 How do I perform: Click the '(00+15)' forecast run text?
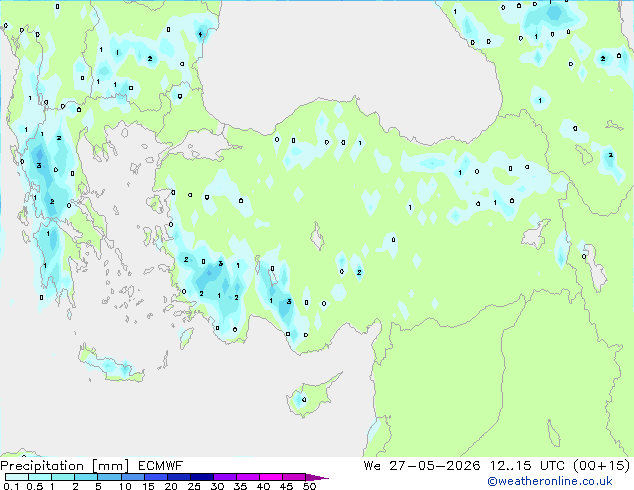click(x=602, y=466)
